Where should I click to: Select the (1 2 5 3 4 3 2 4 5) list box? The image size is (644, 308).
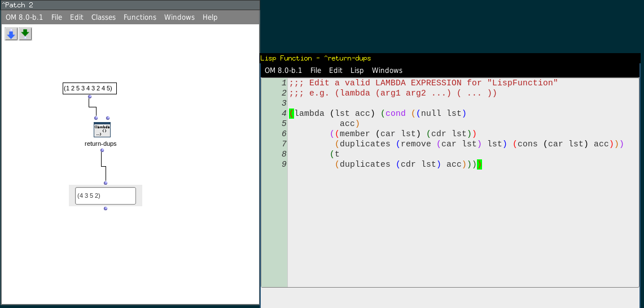tap(89, 88)
